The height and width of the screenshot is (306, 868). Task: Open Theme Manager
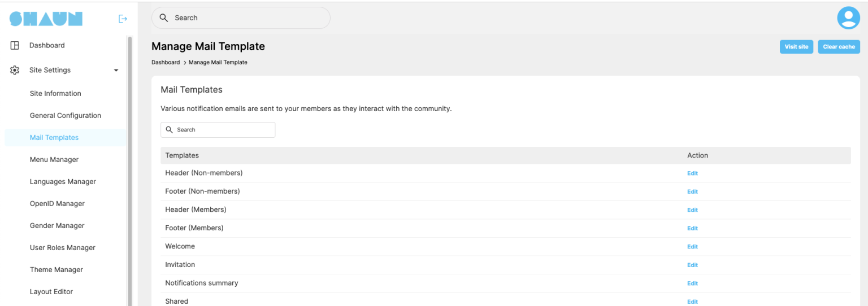click(x=57, y=270)
